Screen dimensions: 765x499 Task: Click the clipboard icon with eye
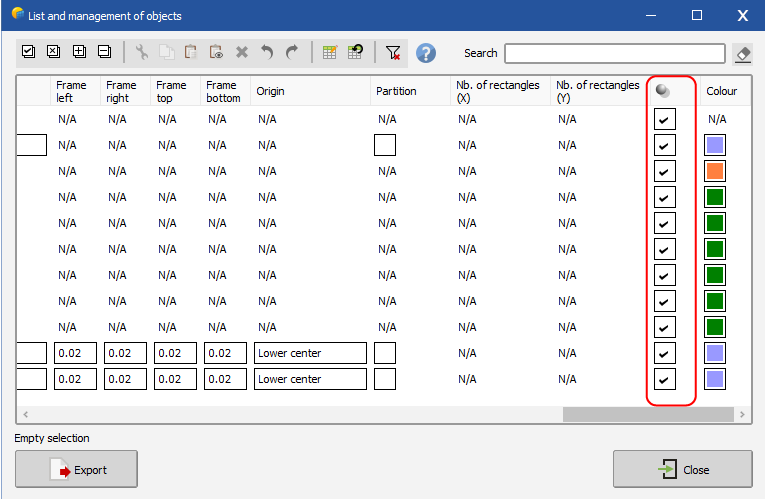click(x=216, y=52)
